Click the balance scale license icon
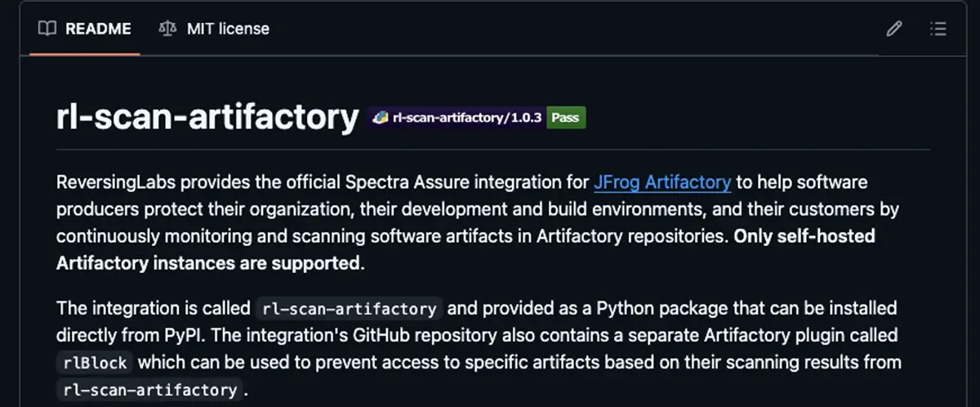The width and height of the screenshot is (980, 407). coord(167,29)
